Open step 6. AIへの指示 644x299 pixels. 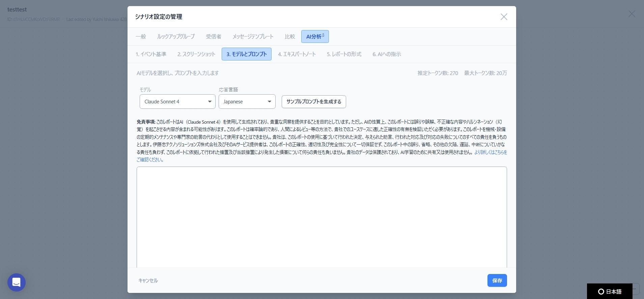(387, 54)
